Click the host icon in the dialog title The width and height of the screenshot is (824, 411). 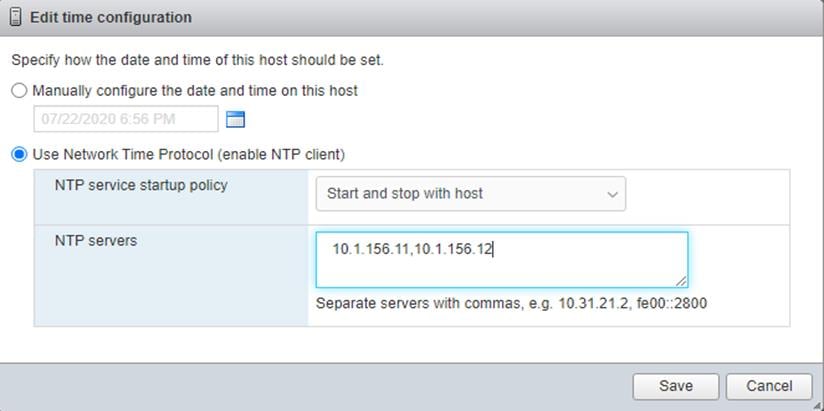point(16,17)
